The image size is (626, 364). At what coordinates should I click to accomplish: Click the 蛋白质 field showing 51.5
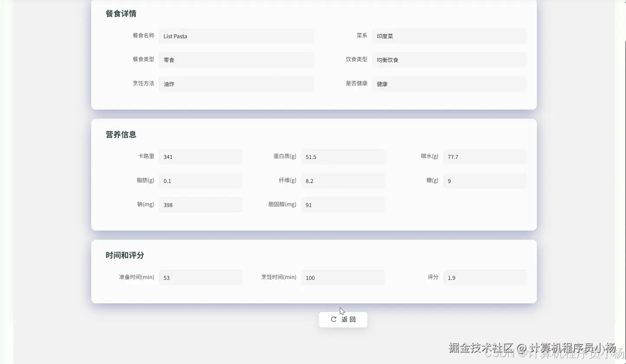(x=343, y=156)
